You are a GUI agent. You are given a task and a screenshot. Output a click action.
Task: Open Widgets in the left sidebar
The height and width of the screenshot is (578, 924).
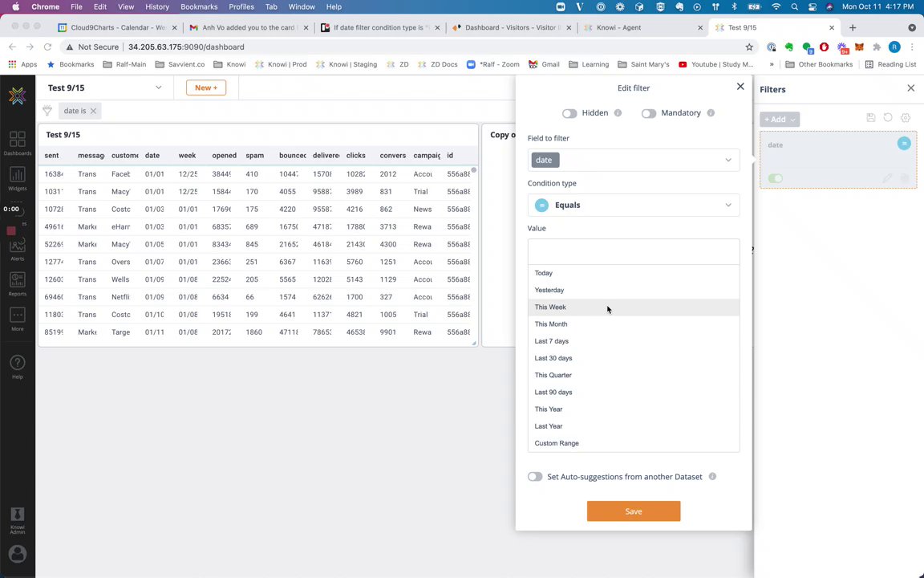(17, 179)
